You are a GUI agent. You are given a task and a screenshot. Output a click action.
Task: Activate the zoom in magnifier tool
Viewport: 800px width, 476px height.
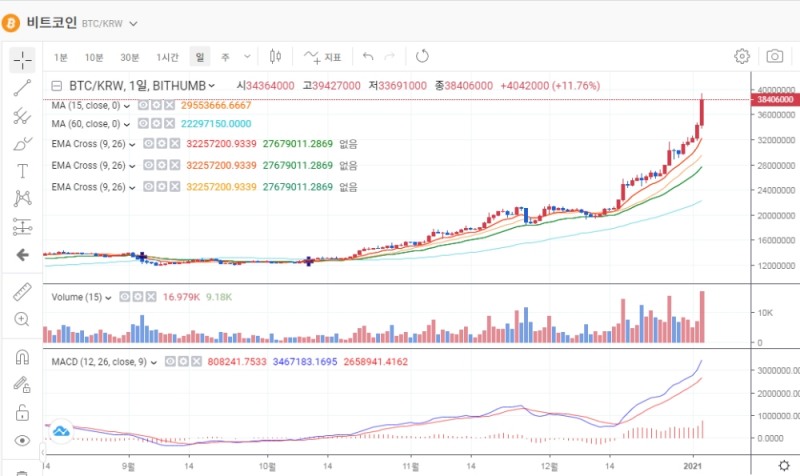pyautogui.click(x=22, y=320)
